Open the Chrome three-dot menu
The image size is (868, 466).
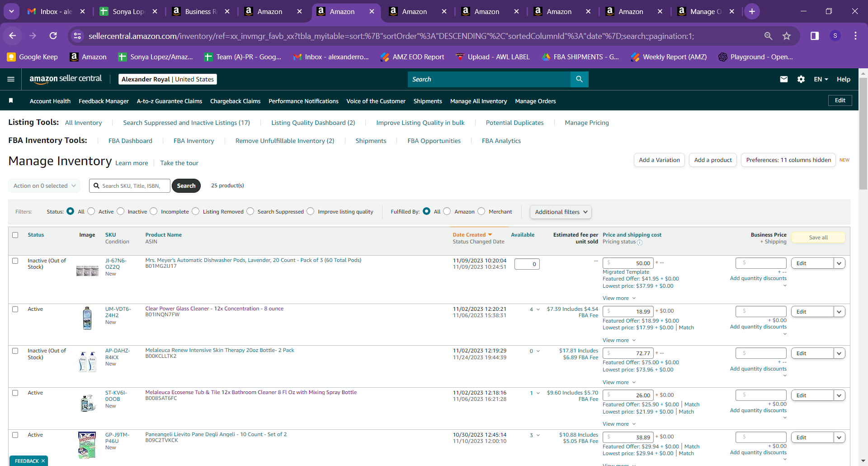click(855, 36)
